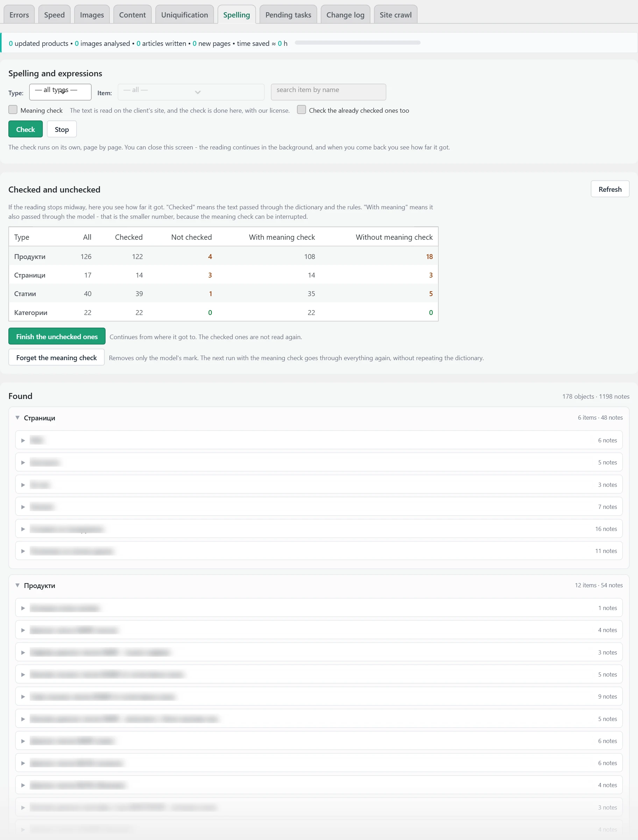The image size is (638, 840).
Task: Open the Uniquification tab
Action: point(185,15)
